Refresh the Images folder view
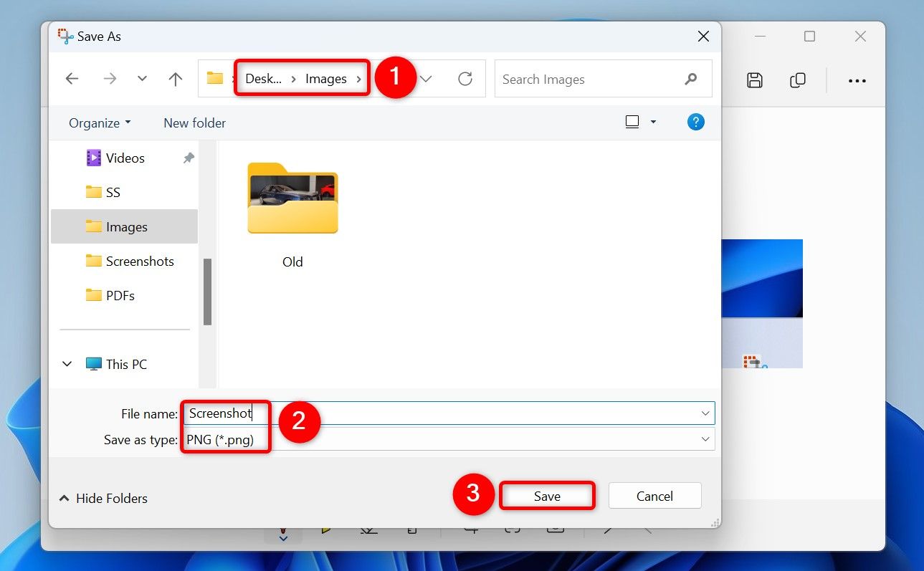Image resolution: width=924 pixels, height=571 pixels. pos(465,79)
